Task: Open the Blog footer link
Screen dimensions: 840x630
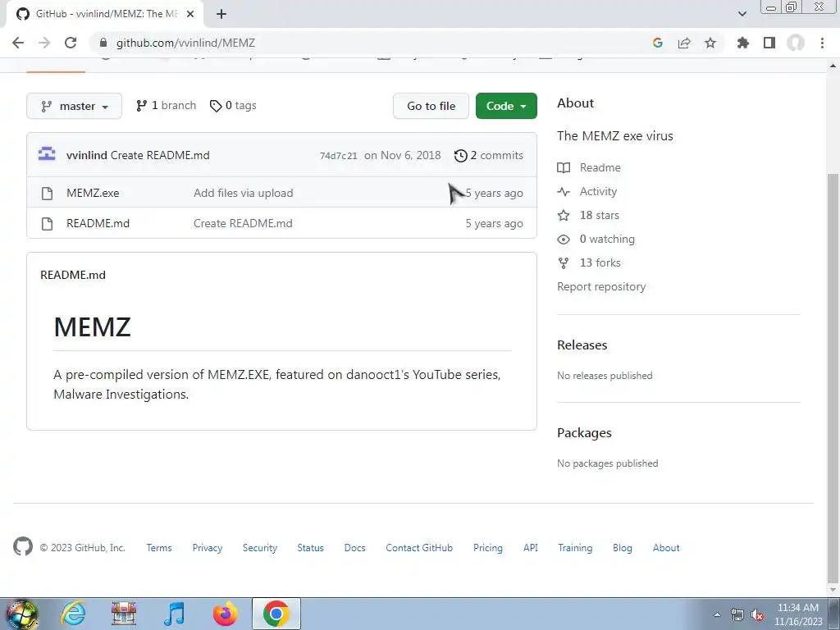Action: (x=623, y=548)
